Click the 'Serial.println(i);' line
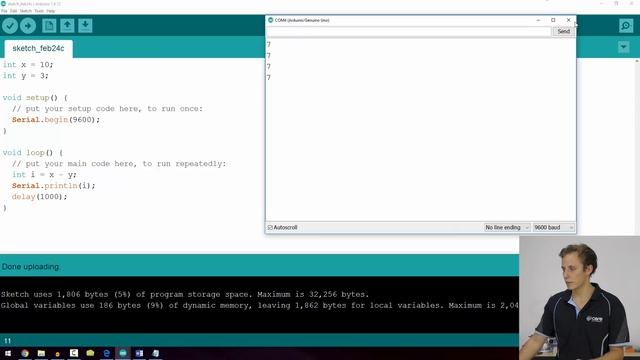This screenshot has height=360, width=640. tap(53, 186)
